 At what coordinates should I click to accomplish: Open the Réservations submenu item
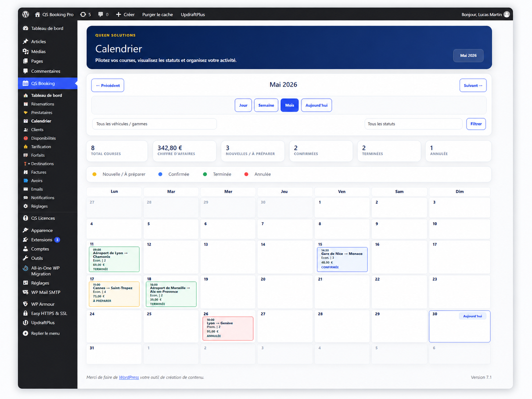pos(43,104)
